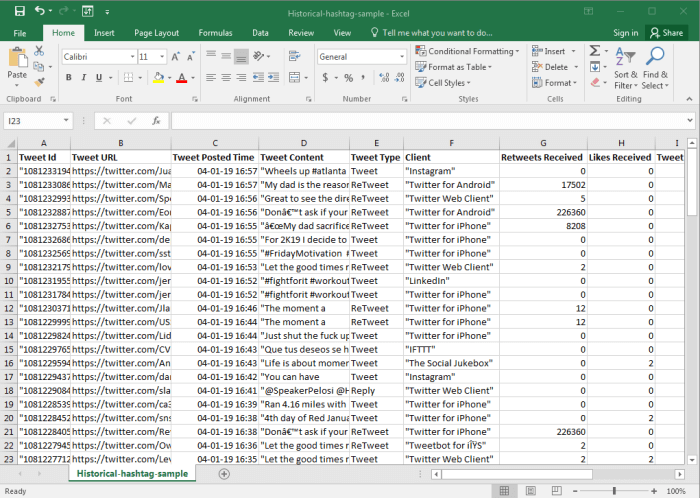700x498 pixels.
Task: Click the yellow Fill Color swatch
Action: click(158, 78)
